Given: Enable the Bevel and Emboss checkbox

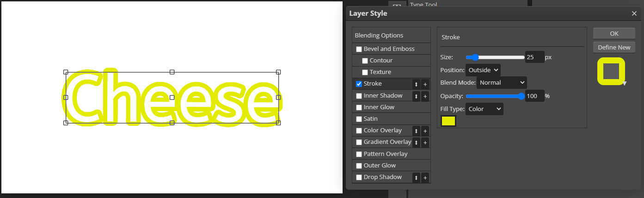Looking at the screenshot, I should point(359,49).
